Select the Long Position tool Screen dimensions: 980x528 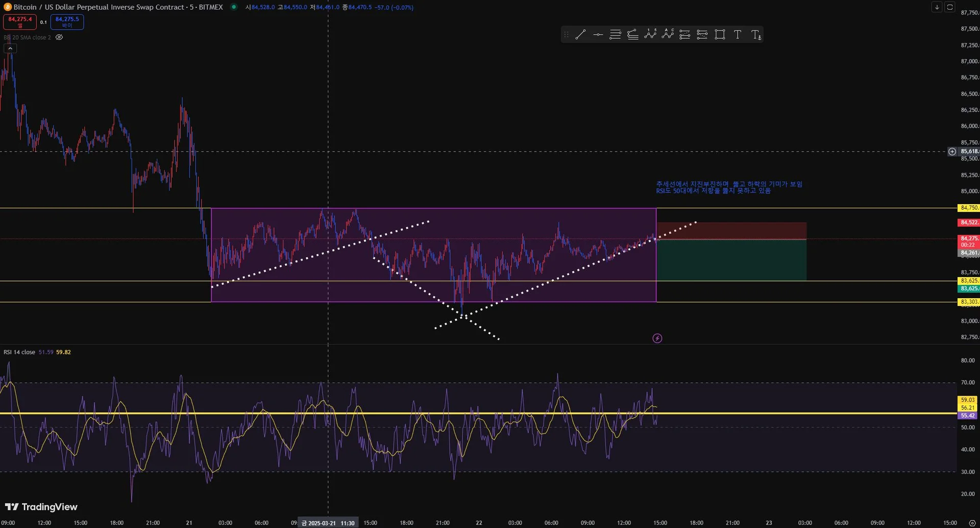coord(685,35)
